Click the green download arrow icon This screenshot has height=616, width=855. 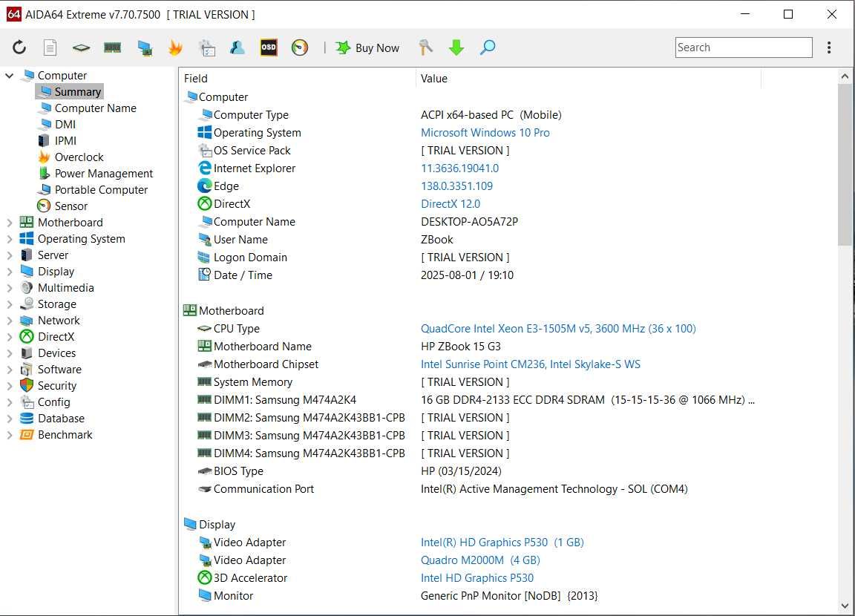[x=456, y=47]
